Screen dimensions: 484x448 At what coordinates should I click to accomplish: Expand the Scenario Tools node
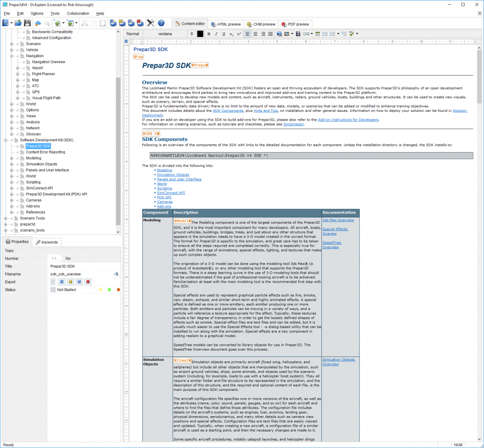point(5,218)
